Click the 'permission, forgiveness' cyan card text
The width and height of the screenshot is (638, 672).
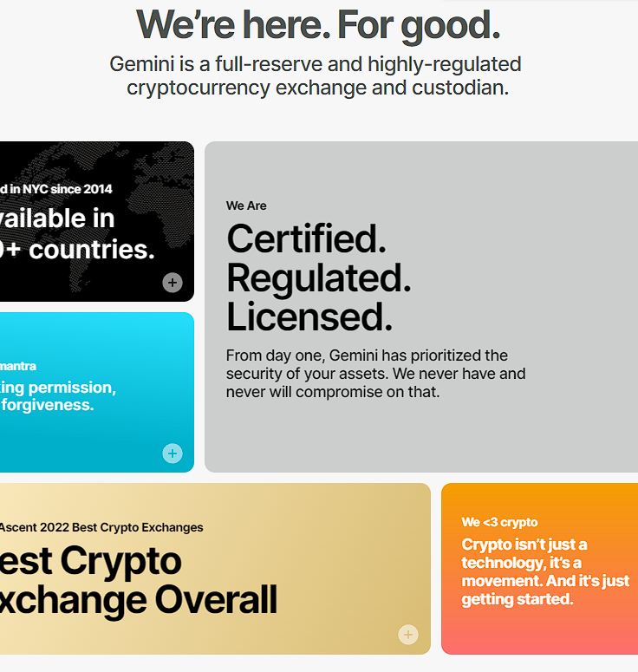click(58, 396)
